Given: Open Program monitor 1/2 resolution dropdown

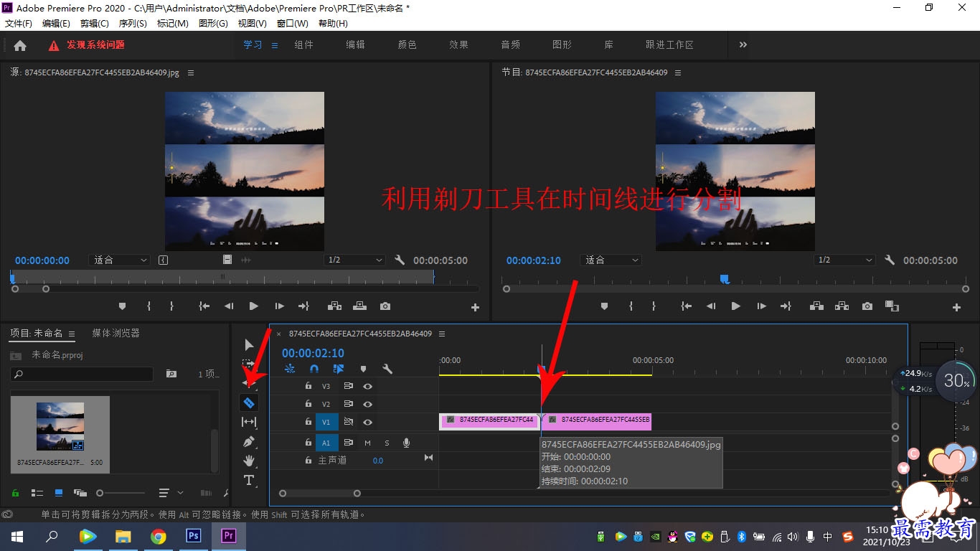Looking at the screenshot, I should point(845,260).
